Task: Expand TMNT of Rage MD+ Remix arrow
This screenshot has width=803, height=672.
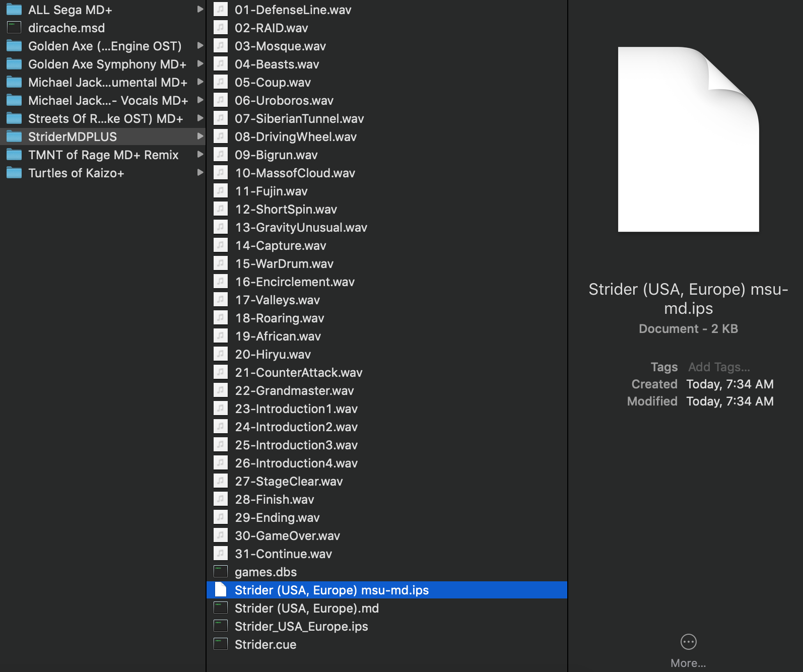Action: pyautogui.click(x=200, y=154)
